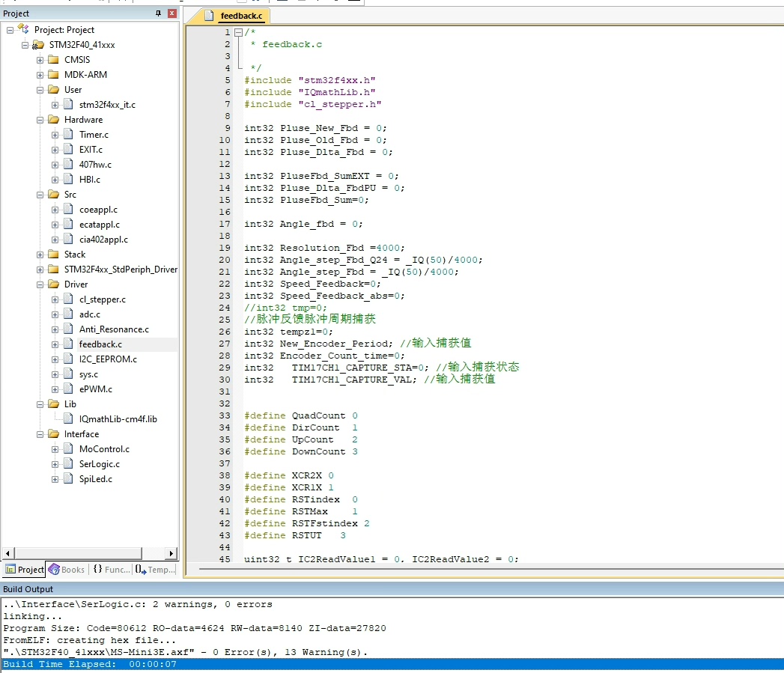Image resolution: width=784 pixels, height=673 pixels.
Task: Click the Program Size output line
Action: [x=195, y=628]
